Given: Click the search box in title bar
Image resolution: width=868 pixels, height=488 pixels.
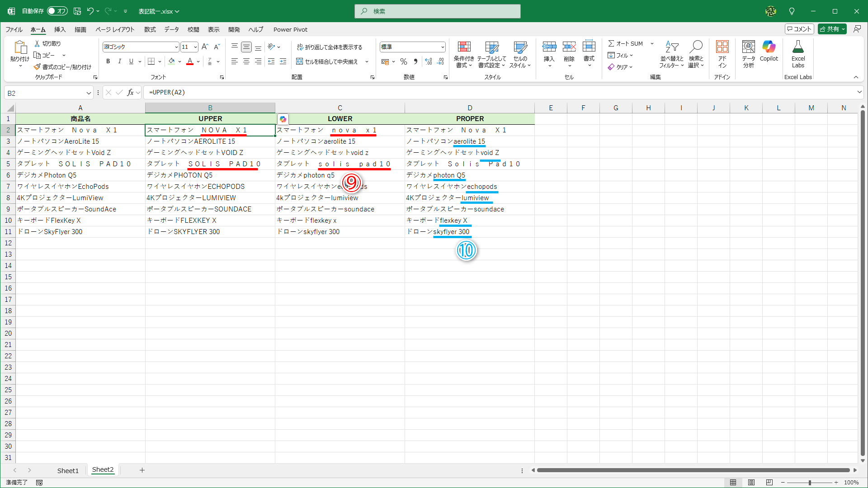Looking at the screenshot, I should tap(437, 11).
